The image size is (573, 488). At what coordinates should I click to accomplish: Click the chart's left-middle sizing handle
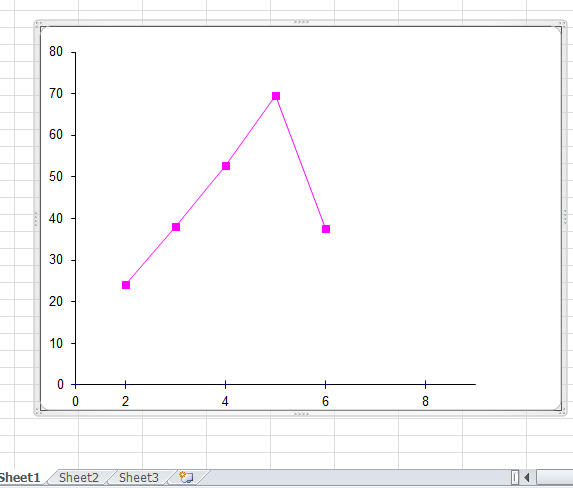(x=36, y=219)
